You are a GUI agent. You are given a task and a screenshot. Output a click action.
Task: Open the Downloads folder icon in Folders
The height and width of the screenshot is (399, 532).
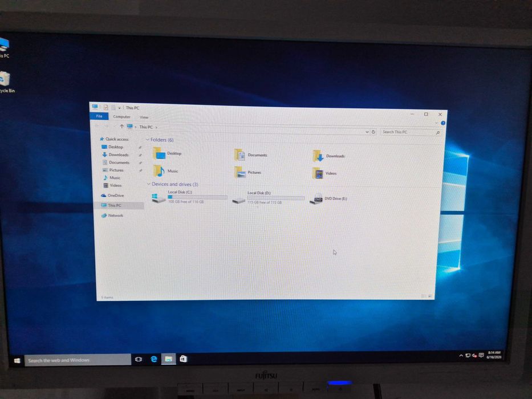pos(318,156)
